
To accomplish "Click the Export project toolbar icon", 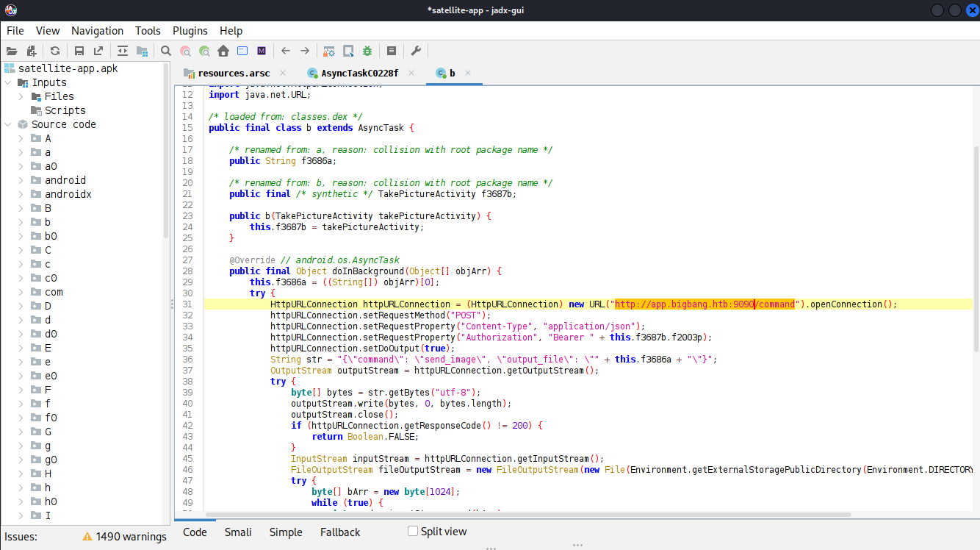I will (98, 51).
